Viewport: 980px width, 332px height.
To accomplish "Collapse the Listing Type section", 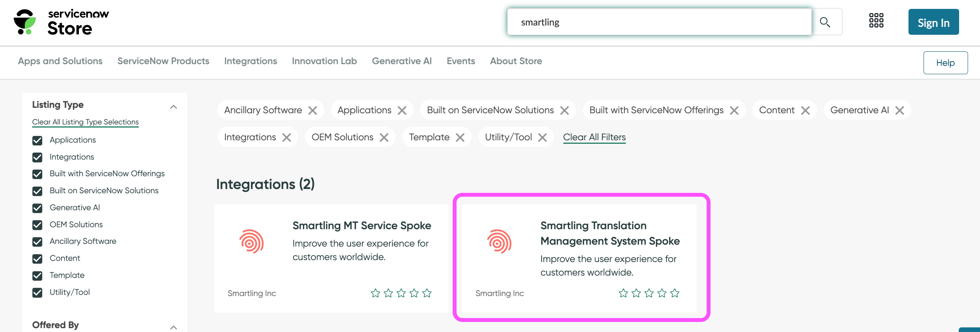I will pos(174,107).
